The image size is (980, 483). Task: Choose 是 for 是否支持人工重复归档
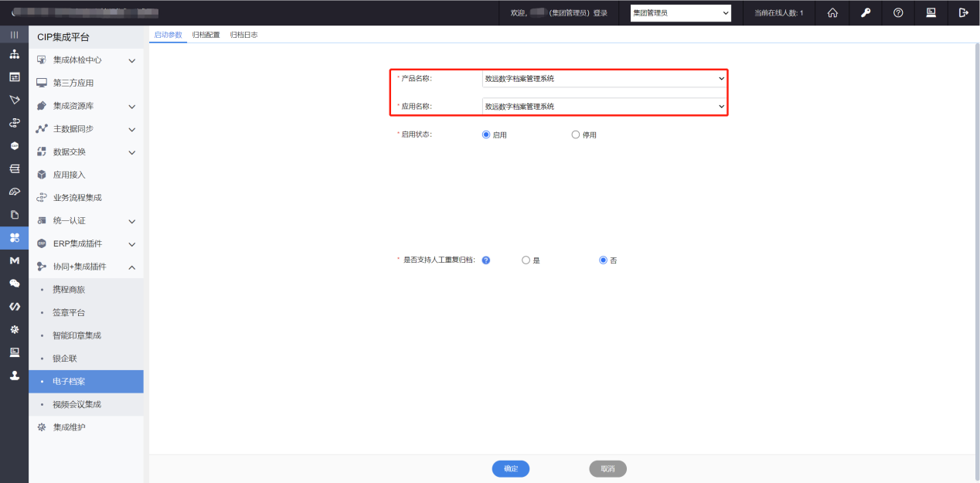point(526,260)
